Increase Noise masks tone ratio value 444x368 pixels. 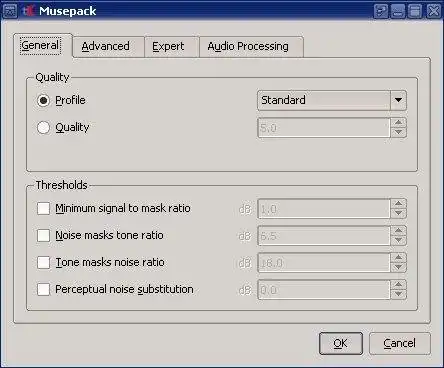pyautogui.click(x=398, y=231)
